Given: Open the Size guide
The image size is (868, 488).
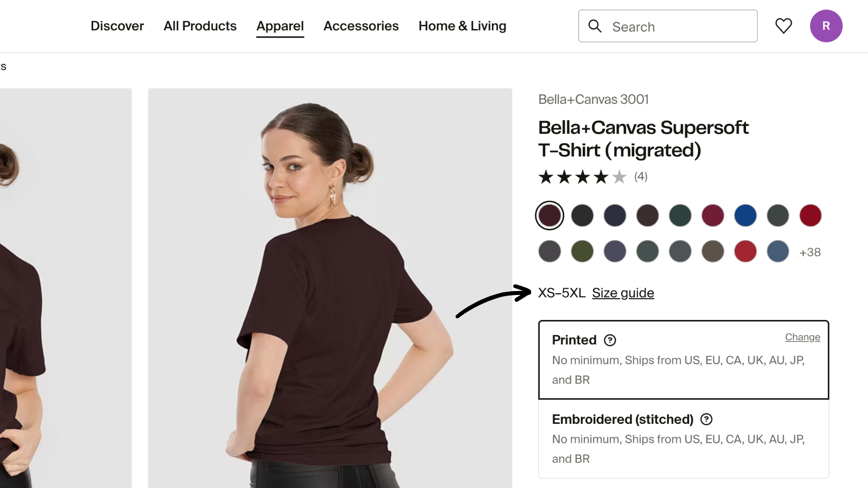Looking at the screenshot, I should (x=623, y=293).
